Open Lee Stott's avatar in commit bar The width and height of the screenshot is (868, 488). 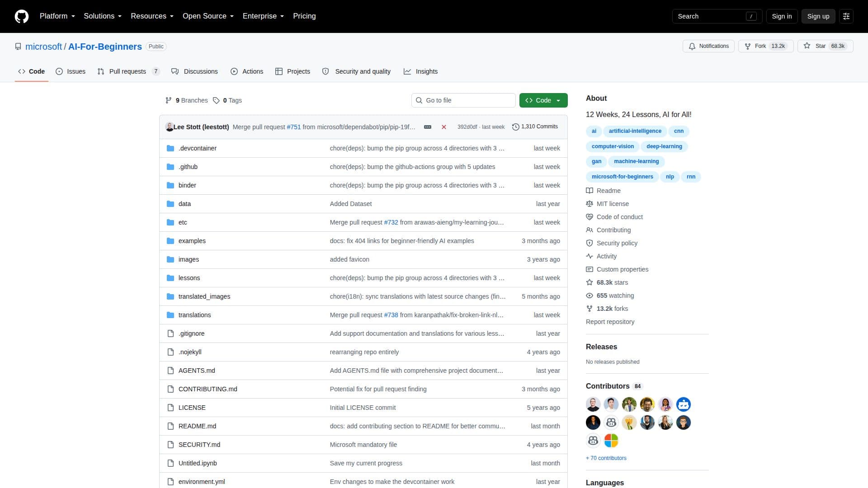170,127
